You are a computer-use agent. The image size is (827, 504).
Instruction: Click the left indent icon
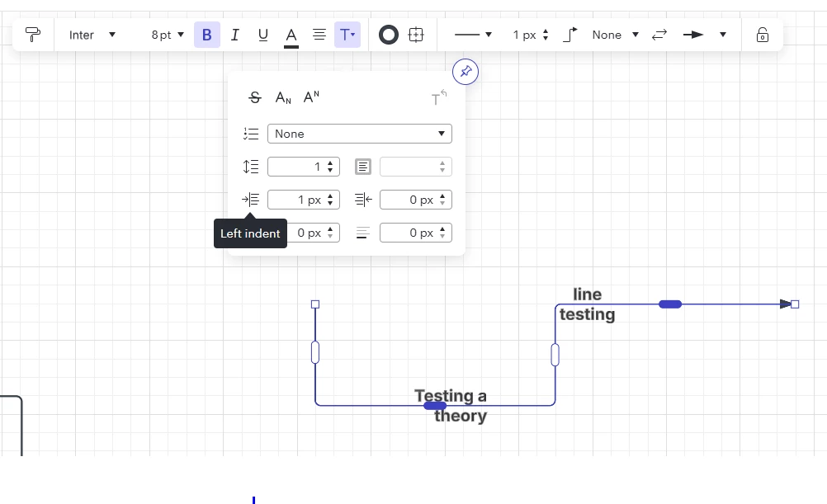coord(251,200)
